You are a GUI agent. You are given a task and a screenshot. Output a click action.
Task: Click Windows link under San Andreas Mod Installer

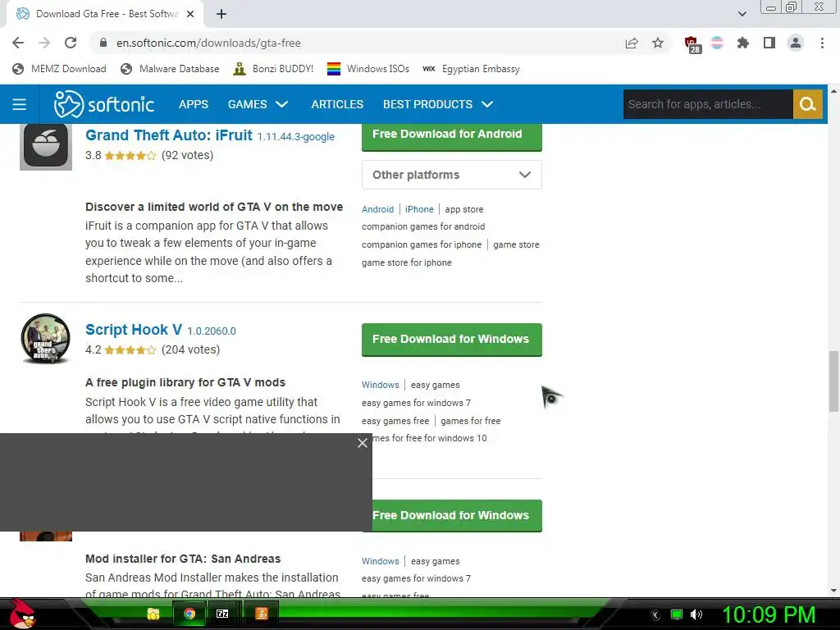(381, 561)
